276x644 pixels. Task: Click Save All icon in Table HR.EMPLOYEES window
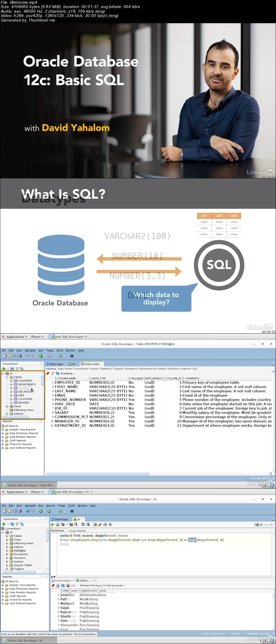click(x=20, y=356)
